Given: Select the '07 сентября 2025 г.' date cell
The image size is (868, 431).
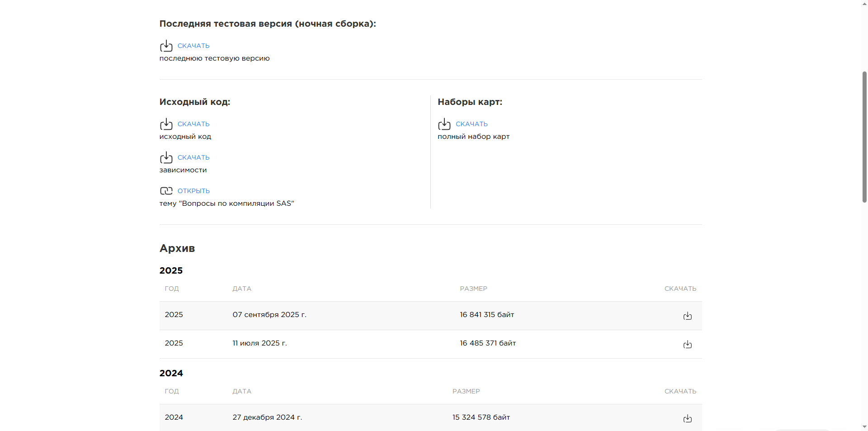Looking at the screenshot, I should tap(269, 315).
